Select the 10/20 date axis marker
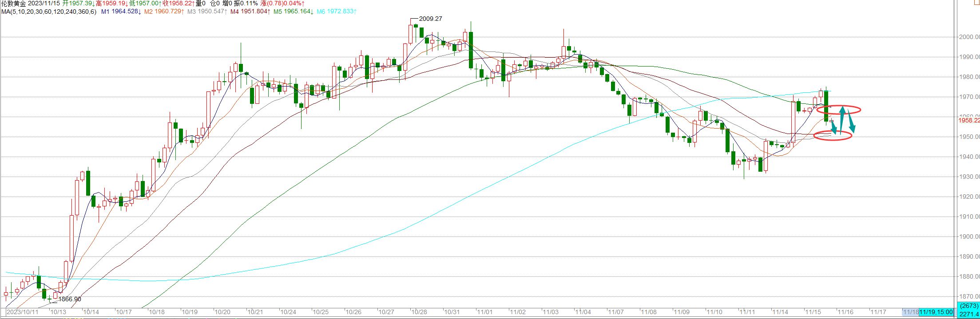This screenshot has height=319, width=980. point(222,312)
